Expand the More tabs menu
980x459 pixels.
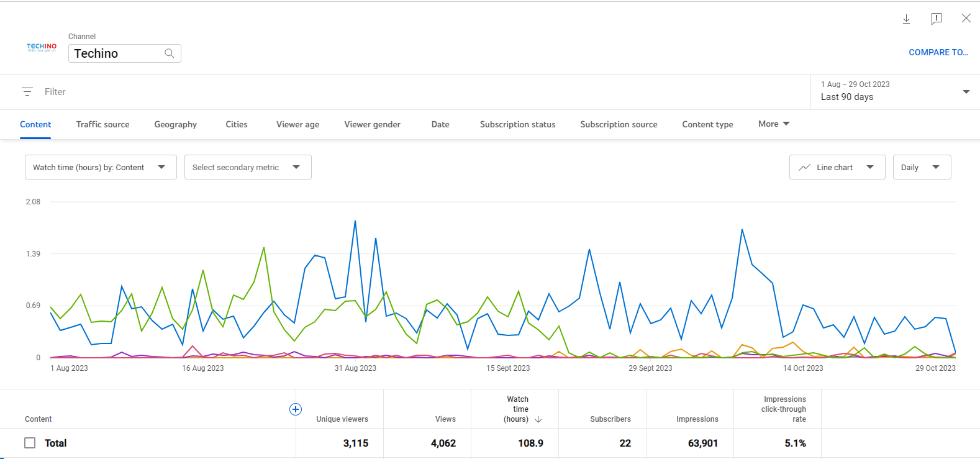click(x=774, y=124)
